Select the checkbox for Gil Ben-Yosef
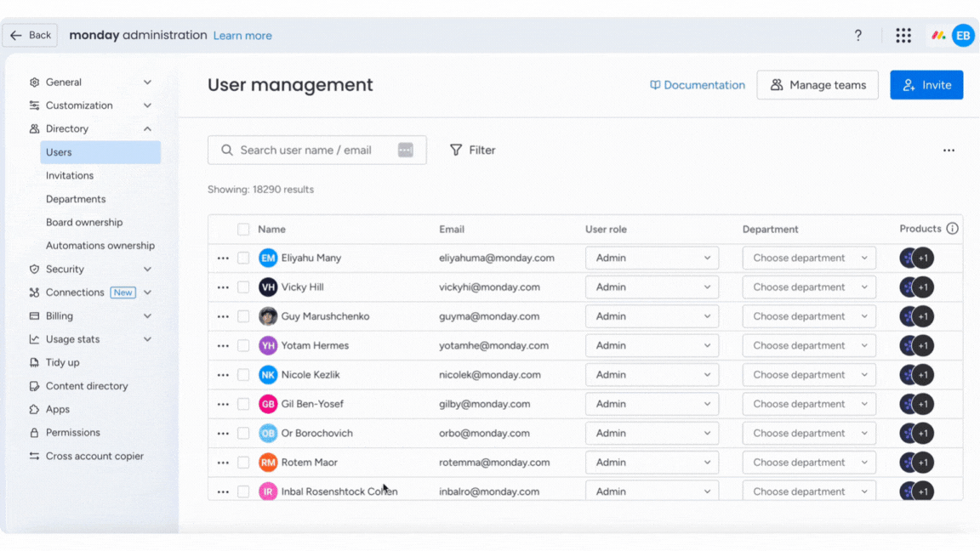Viewport: 980px width, 551px height. click(243, 404)
